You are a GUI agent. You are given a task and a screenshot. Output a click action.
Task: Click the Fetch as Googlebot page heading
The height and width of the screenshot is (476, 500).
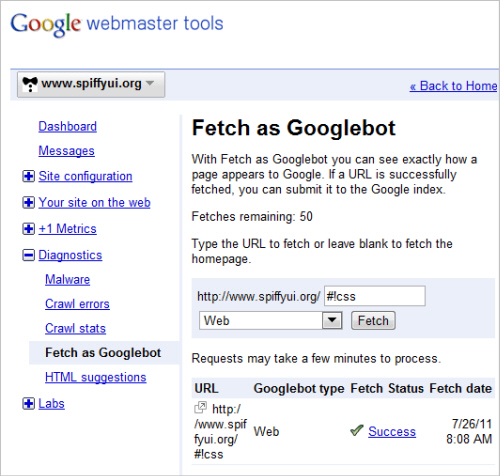pyautogui.click(x=294, y=128)
